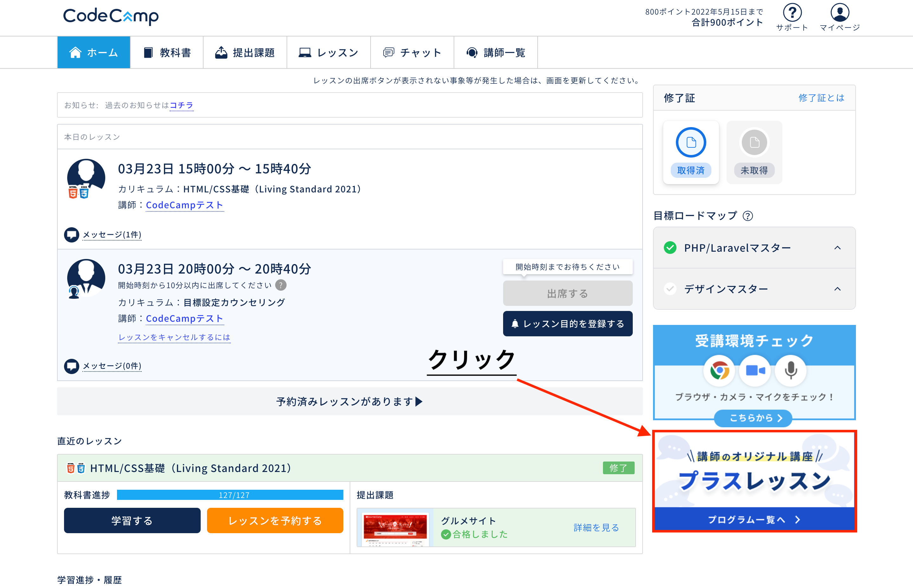Screen dimensions: 913x588
Task: Click the unacquired certificate icon (未取得)
Action: [x=754, y=142]
